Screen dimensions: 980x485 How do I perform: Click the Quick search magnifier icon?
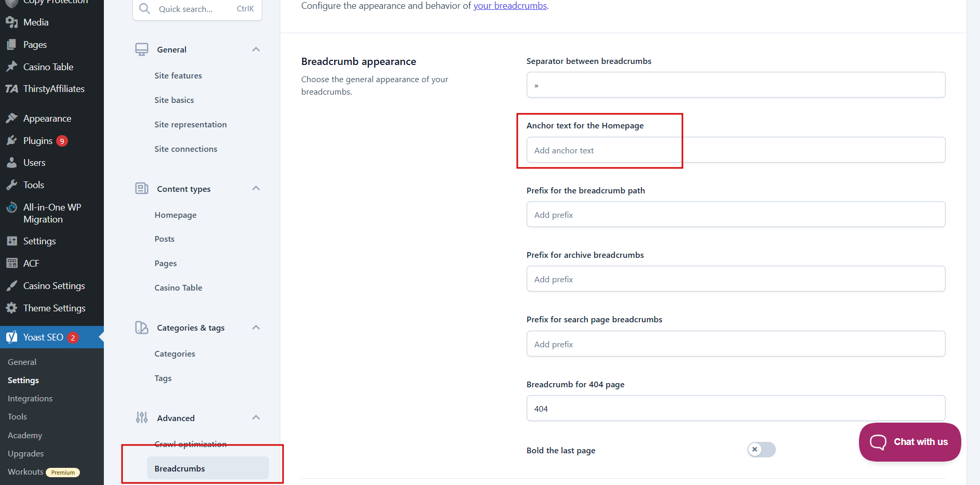click(144, 9)
